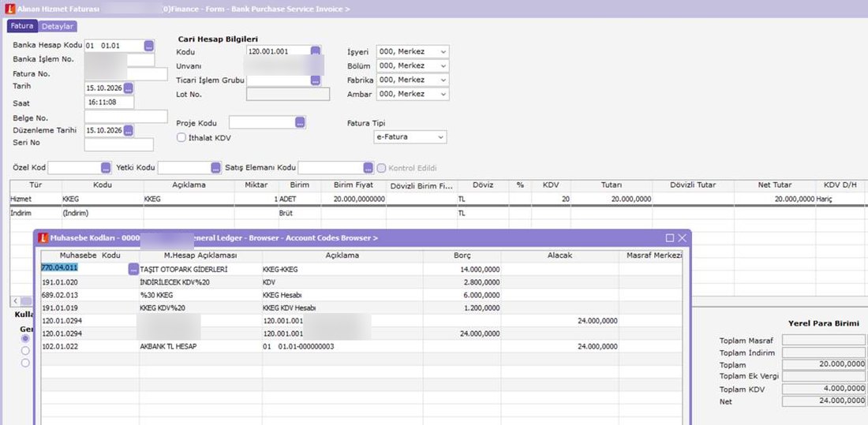Screen dimensions: 868x425
Task: Click the Özel Kod input field
Action: (x=74, y=168)
